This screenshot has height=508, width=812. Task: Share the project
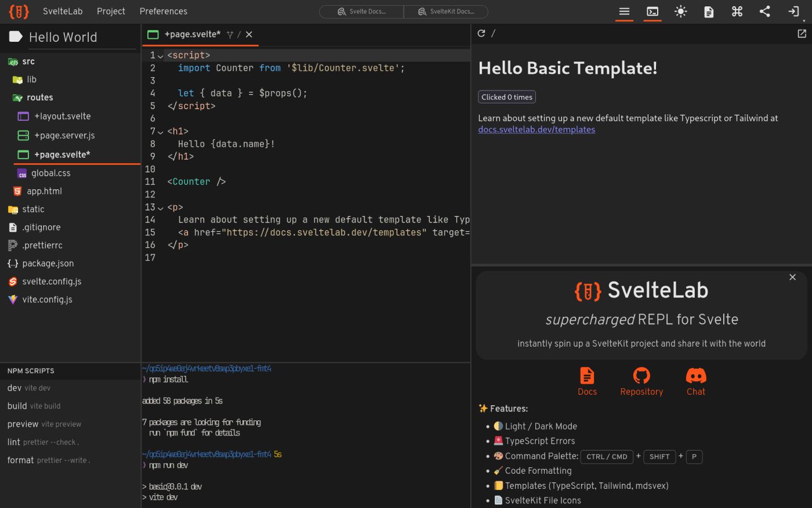click(765, 11)
